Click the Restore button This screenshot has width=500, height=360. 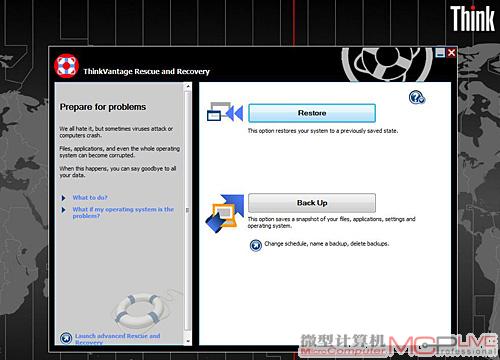click(312, 113)
